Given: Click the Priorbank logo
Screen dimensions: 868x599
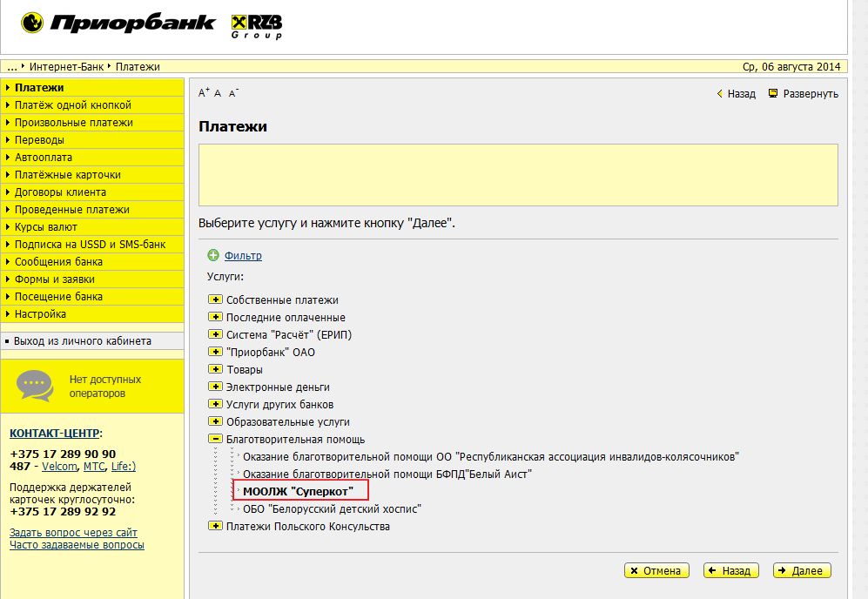Looking at the screenshot, I should pos(118,24).
